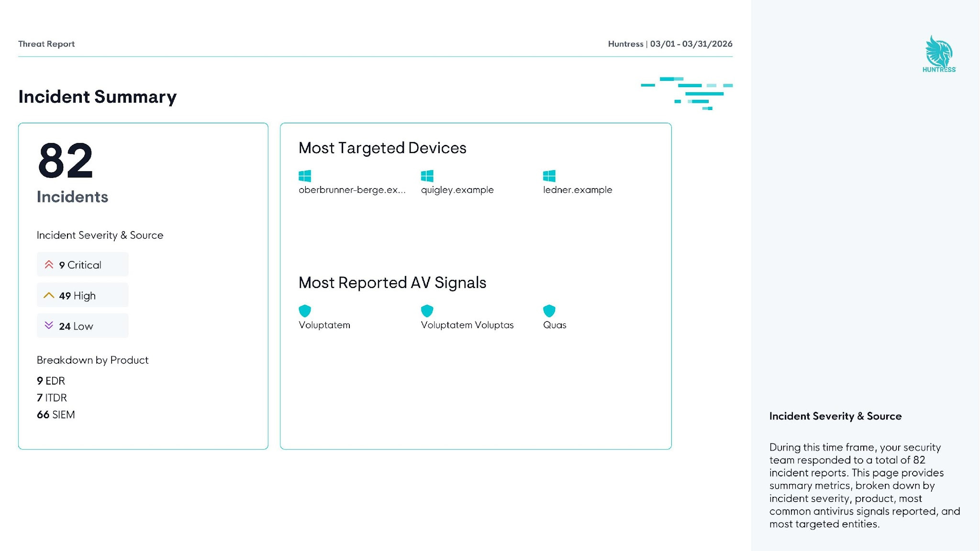This screenshot has width=980, height=551.
Task: Click the Huntress date range header
Action: coord(670,44)
